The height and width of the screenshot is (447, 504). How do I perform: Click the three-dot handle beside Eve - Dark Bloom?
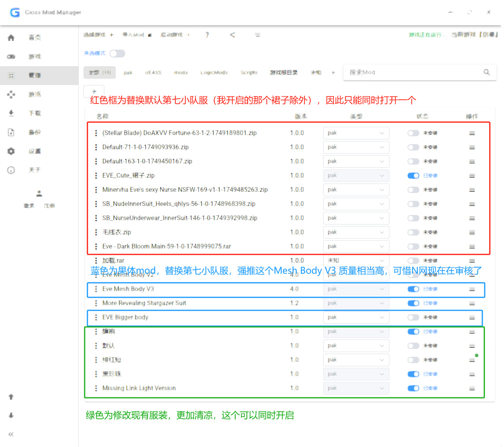coord(96,247)
